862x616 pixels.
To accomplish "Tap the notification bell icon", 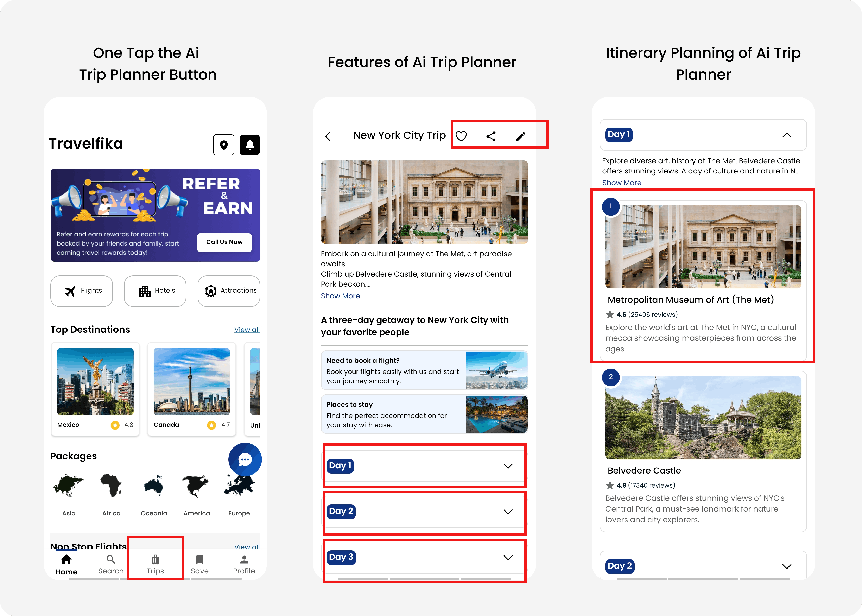I will coord(249,145).
